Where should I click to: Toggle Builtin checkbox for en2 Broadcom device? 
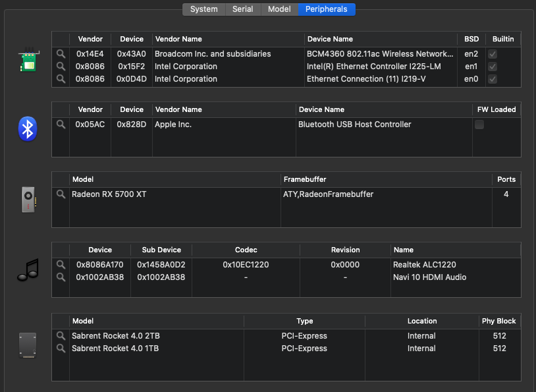492,54
